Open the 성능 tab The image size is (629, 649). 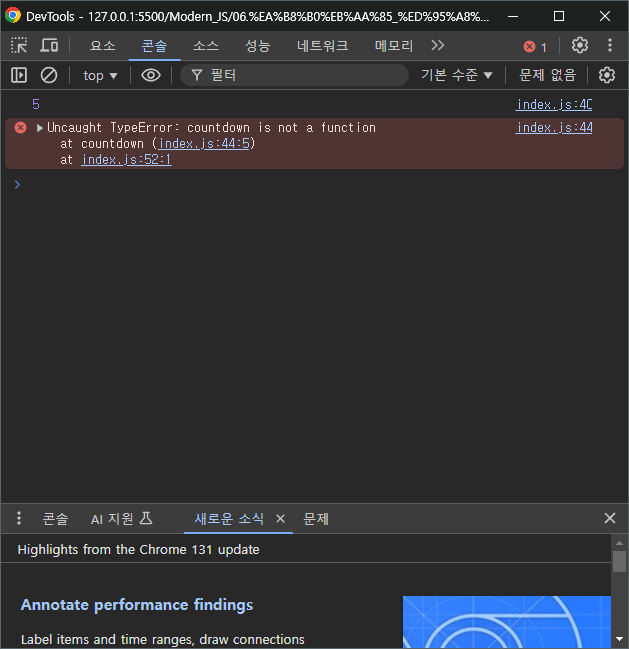(257, 46)
